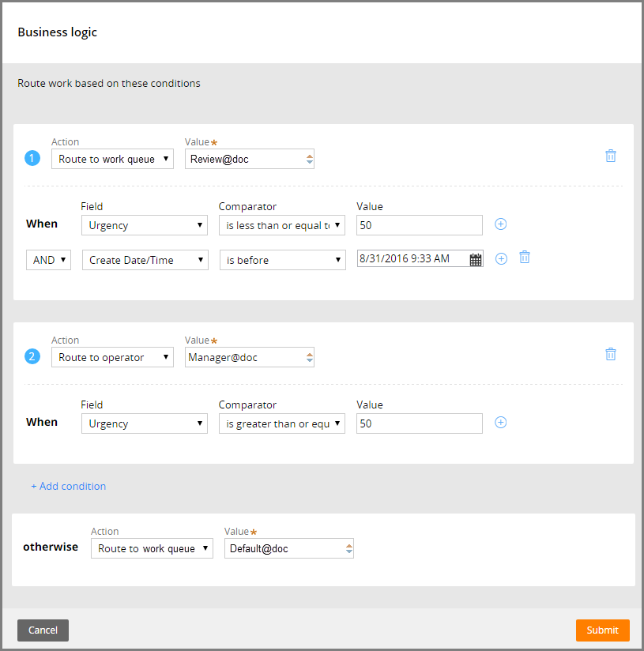Open the AND logical operator dropdown
Image resolution: width=644 pixels, height=651 pixels.
(x=48, y=260)
